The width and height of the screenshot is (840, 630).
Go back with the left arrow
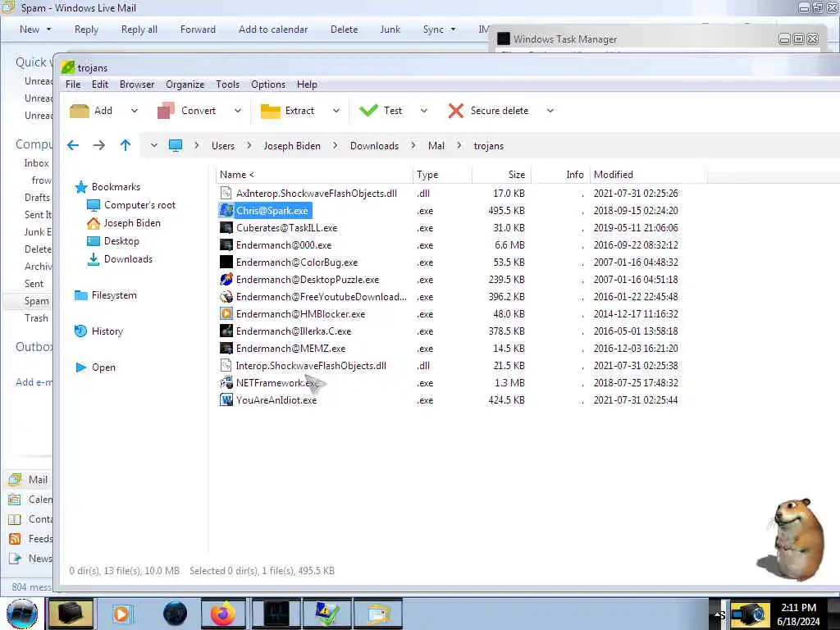point(73,145)
